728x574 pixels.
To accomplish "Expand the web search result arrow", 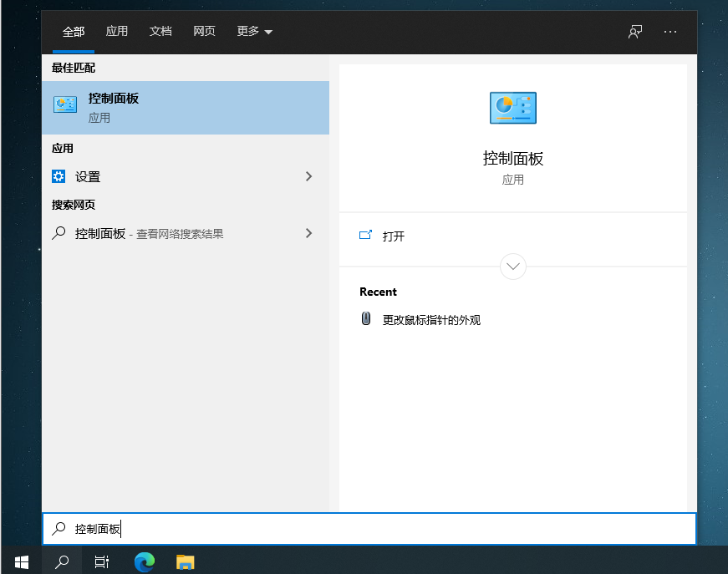I will [309, 234].
